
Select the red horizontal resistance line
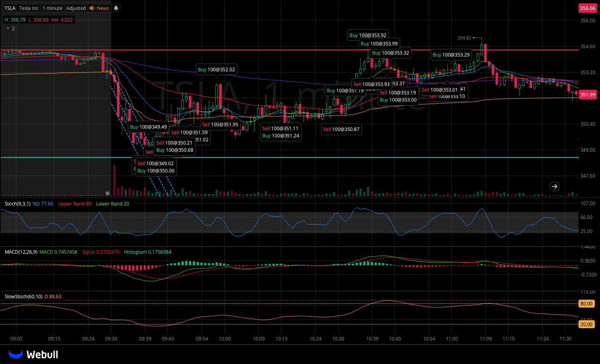[x=290, y=50]
